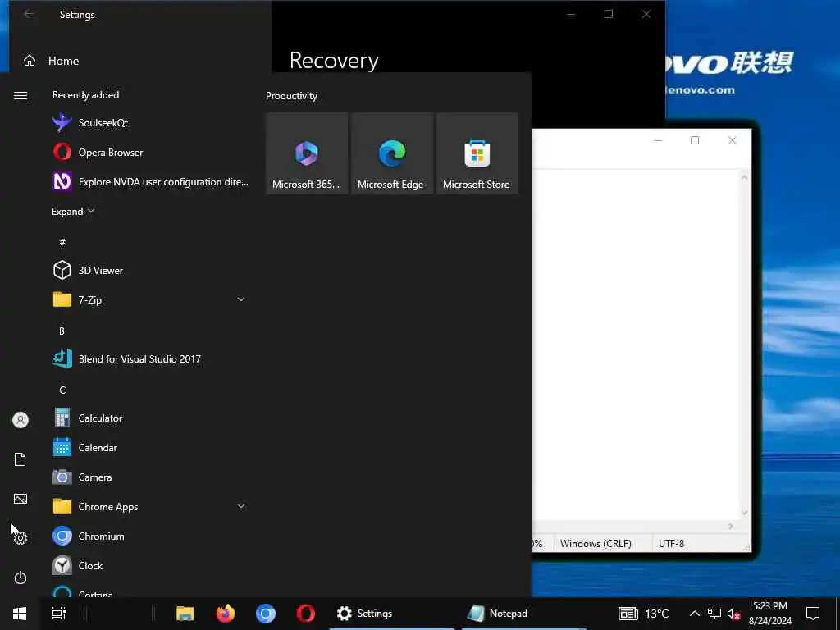Click inside the Notepad text area
The width and height of the screenshot is (840, 630).
635,343
